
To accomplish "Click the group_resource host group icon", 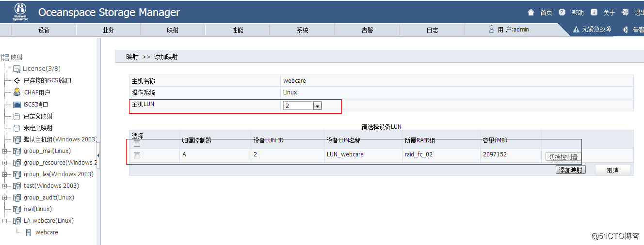I will click(17, 163).
